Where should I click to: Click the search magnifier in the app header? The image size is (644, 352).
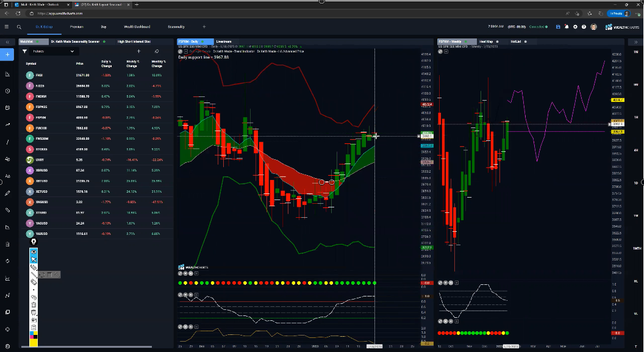click(19, 27)
